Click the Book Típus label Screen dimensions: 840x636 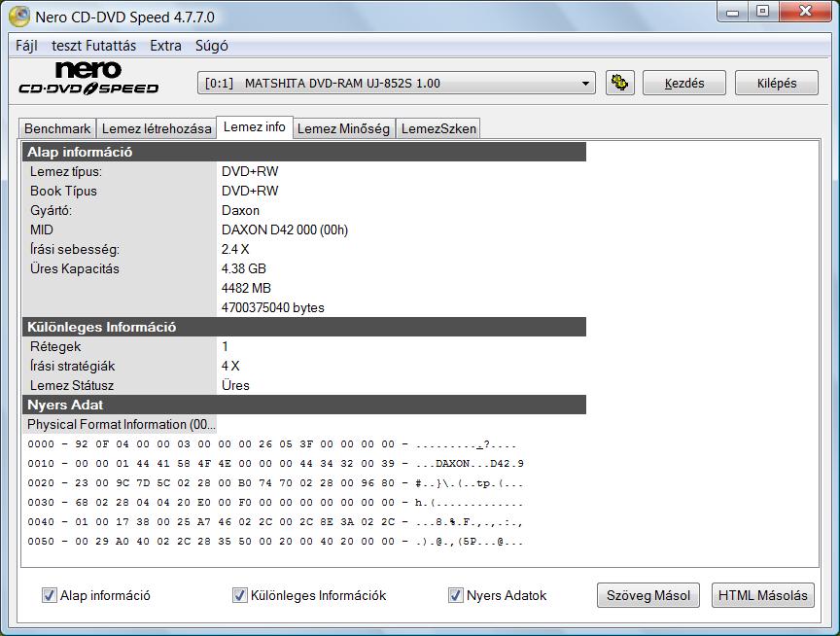pyautogui.click(x=64, y=191)
